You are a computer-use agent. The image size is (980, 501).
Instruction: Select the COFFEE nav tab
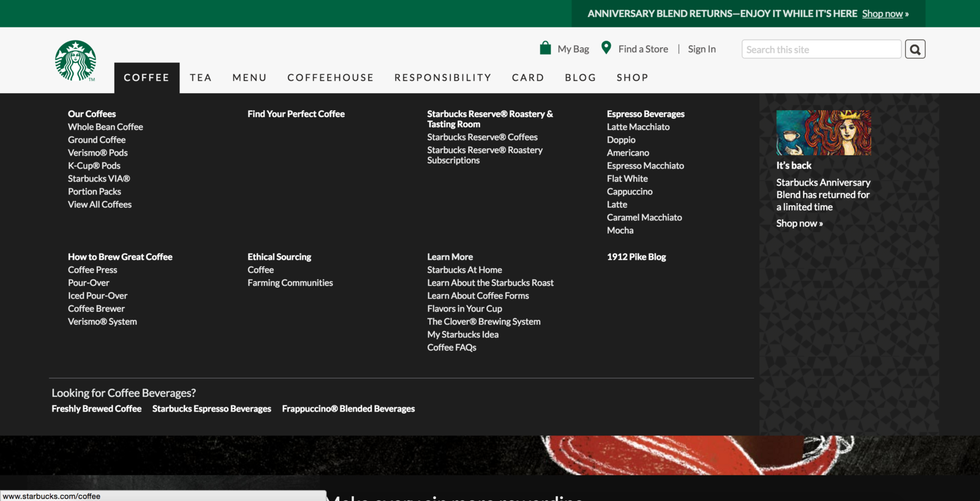[x=147, y=78]
